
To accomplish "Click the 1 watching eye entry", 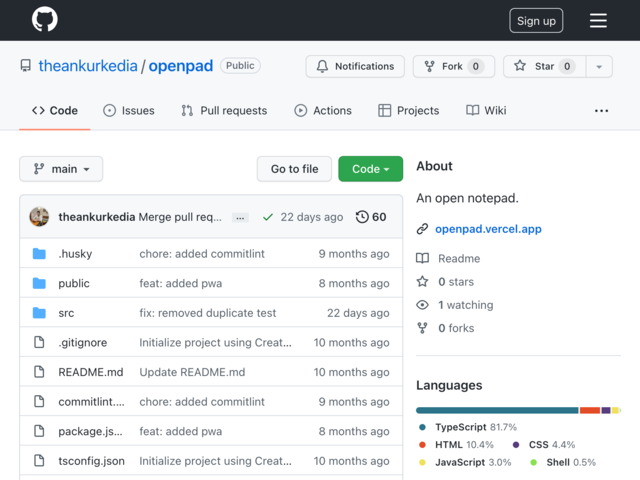I will coord(455,305).
